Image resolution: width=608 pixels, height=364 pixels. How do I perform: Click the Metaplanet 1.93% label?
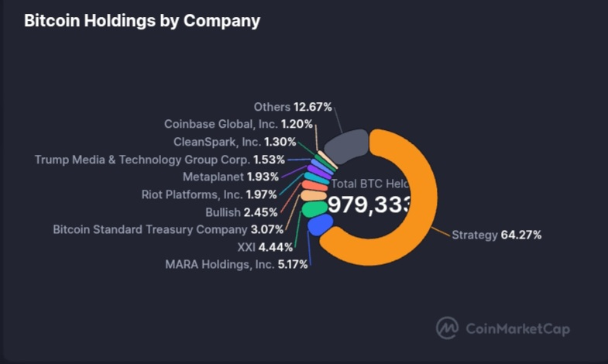click(231, 177)
